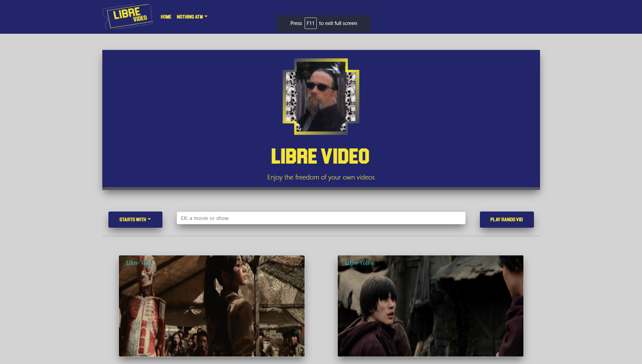Click the Play Rando Vid button
This screenshot has width=642, height=364.
pyautogui.click(x=507, y=220)
